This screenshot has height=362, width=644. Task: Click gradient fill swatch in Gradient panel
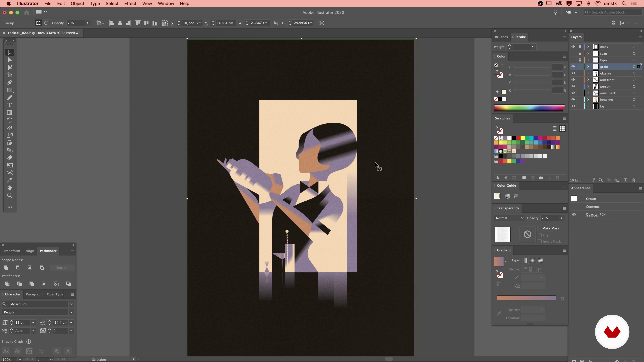pos(499,262)
